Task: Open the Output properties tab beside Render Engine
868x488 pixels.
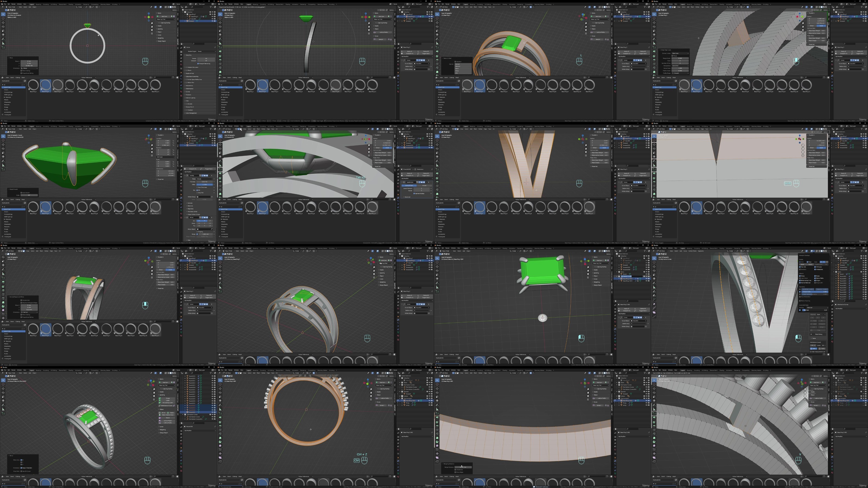Action: (181, 55)
